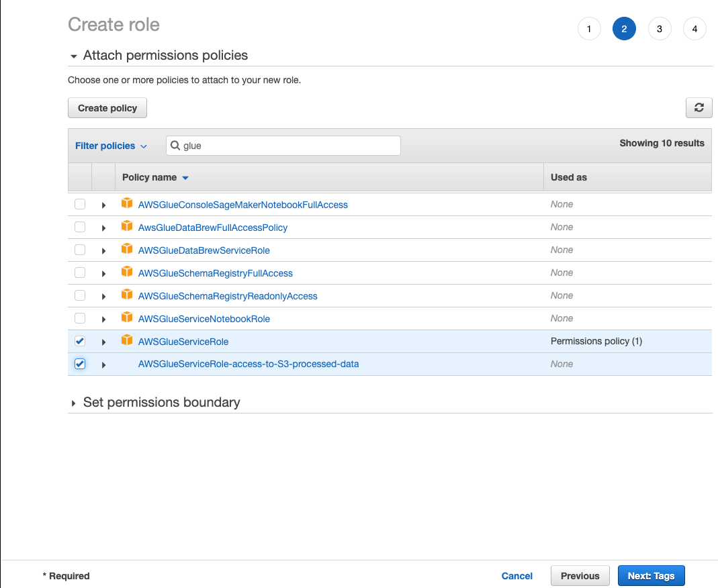Expand AWSGlueConsoleSageMakerNotebookFullAccess policy details arrow
The image size is (718, 588).
(x=104, y=205)
